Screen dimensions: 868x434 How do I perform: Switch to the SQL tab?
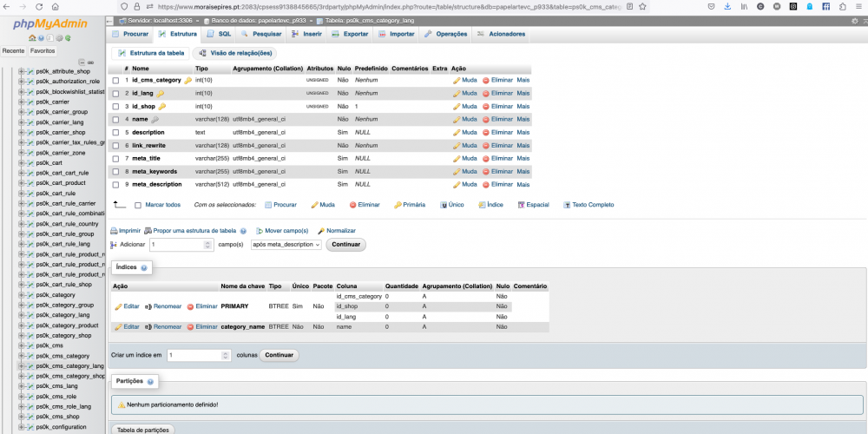point(219,34)
